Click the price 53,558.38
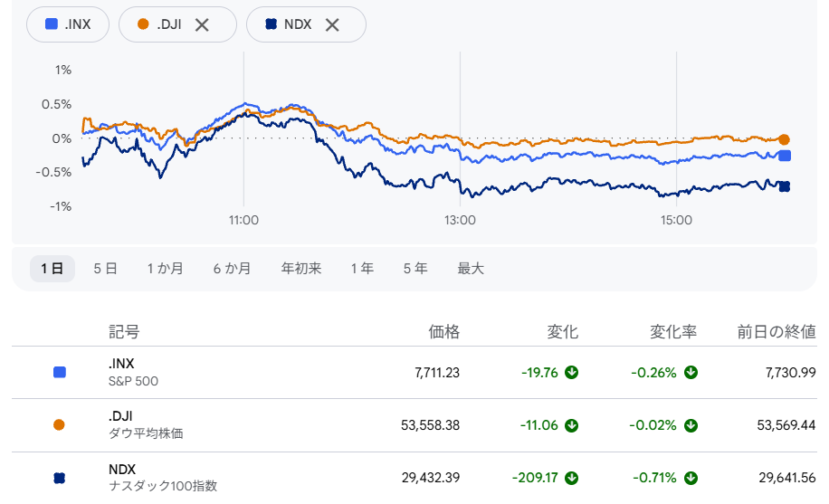The width and height of the screenshot is (829, 504). pyautogui.click(x=431, y=425)
